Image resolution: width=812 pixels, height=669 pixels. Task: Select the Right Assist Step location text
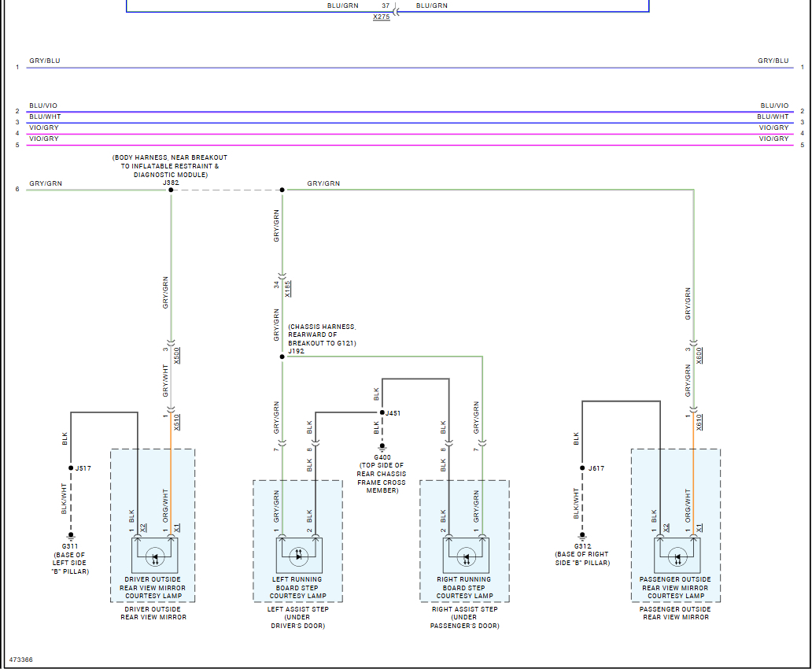[x=464, y=618]
